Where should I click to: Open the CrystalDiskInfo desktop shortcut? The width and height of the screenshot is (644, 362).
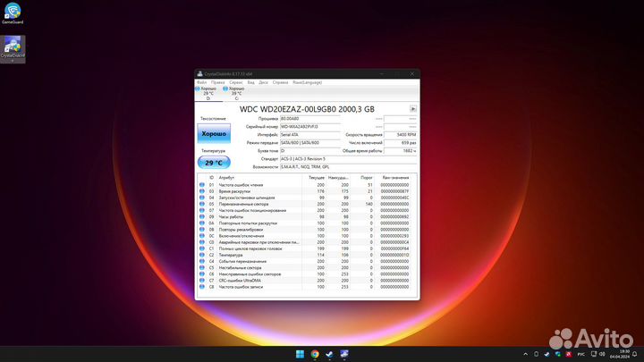click(x=13, y=48)
